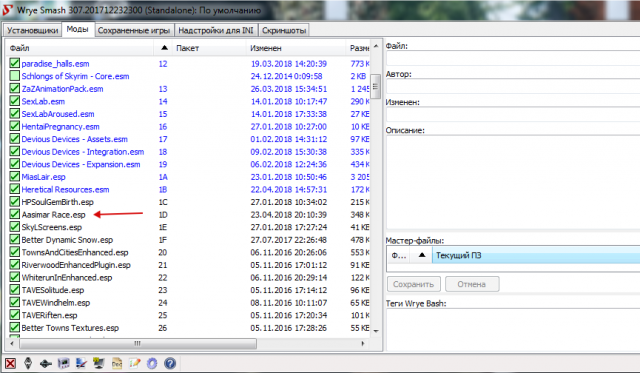This screenshot has height=373, width=640.
Task: Open the screen-with-pen editor tool icon
Action: [81, 363]
